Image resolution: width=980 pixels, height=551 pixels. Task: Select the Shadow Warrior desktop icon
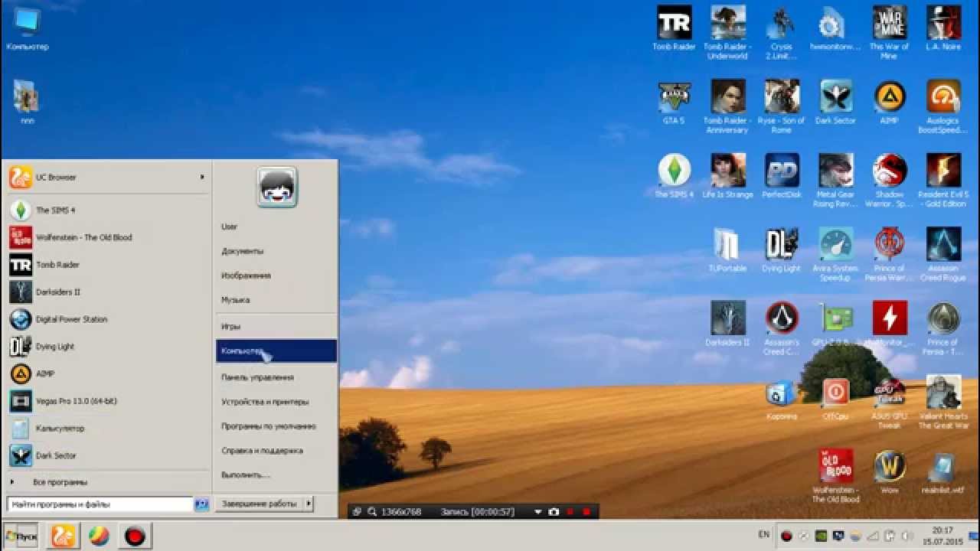890,181
